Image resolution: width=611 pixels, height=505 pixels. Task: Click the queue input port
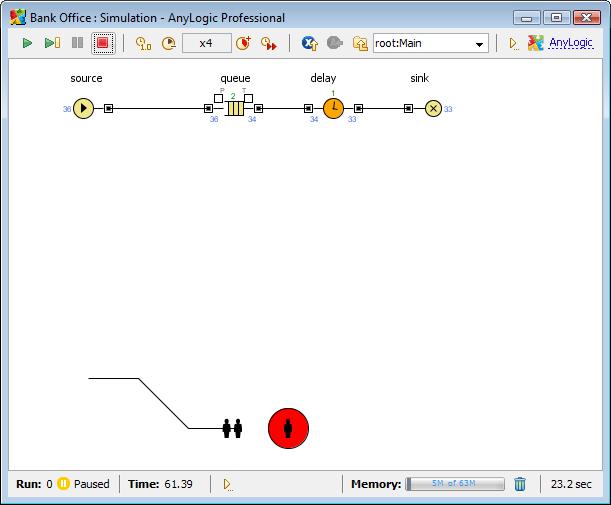(208, 108)
